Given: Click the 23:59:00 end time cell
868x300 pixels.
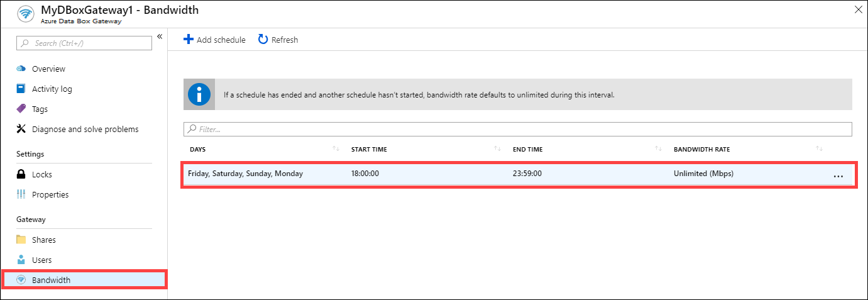Looking at the screenshot, I should coord(527,174).
